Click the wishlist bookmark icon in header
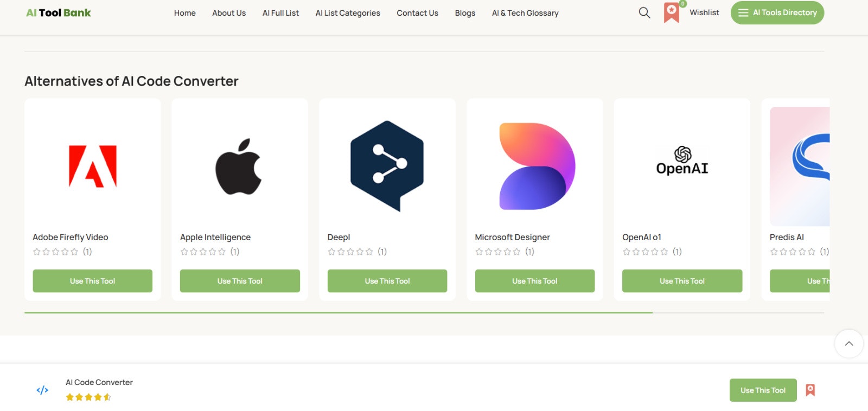The width and height of the screenshot is (868, 411). point(672,12)
